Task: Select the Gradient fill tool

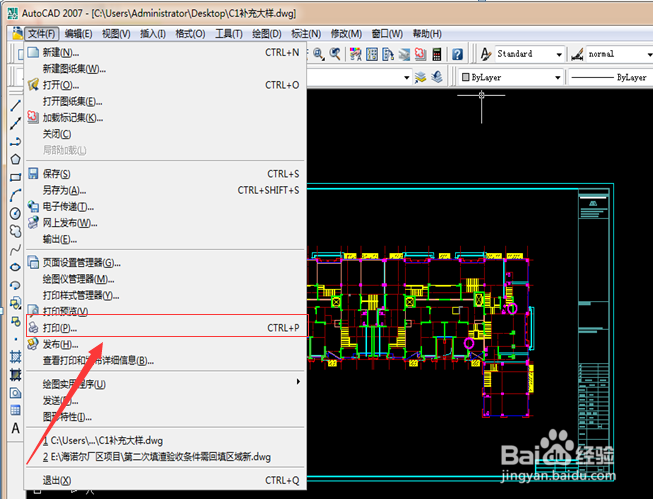Action: (15, 375)
